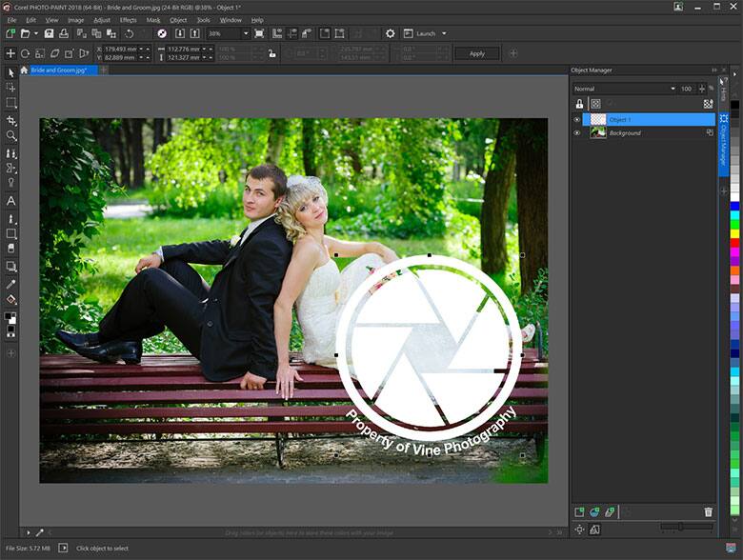The width and height of the screenshot is (743, 560).
Task: Select the Fill bucket tool
Action: [x=11, y=300]
